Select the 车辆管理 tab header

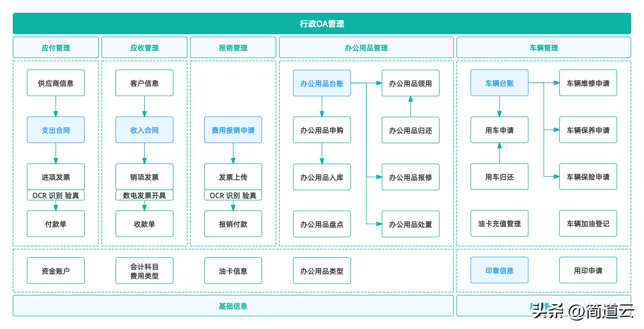pos(543,47)
